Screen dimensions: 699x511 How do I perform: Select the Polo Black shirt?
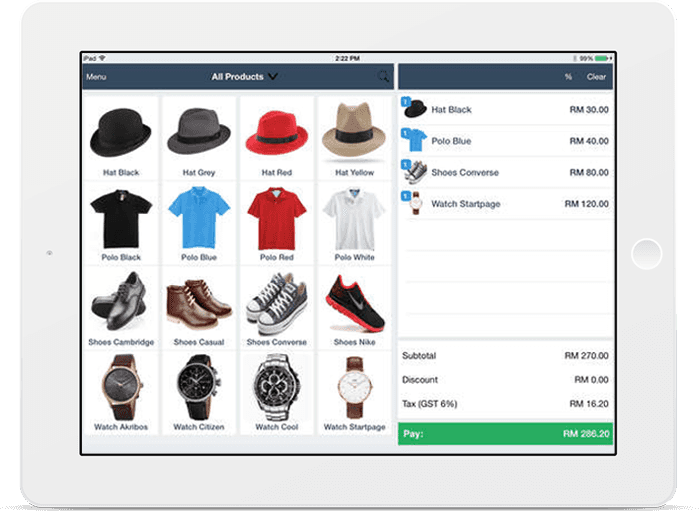tap(121, 222)
